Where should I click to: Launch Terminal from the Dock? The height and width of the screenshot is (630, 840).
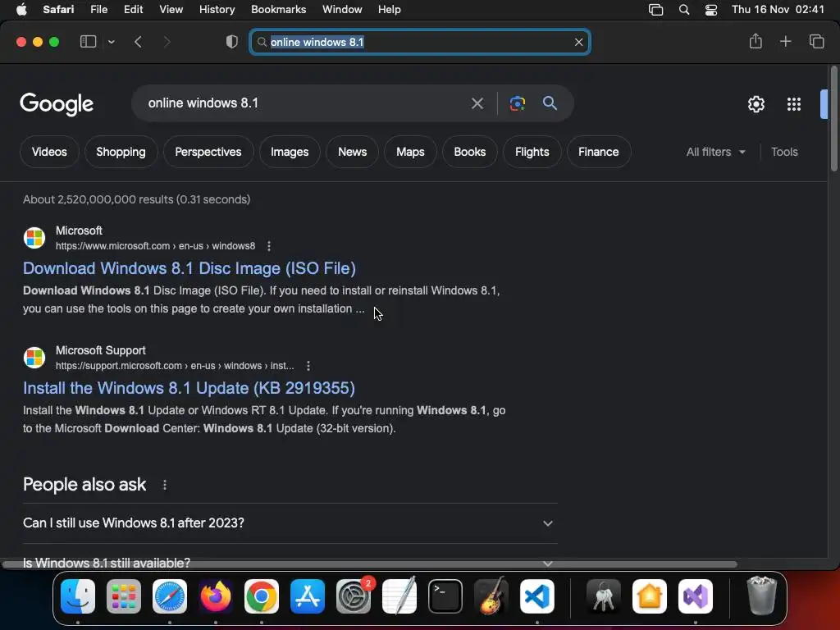click(445, 596)
